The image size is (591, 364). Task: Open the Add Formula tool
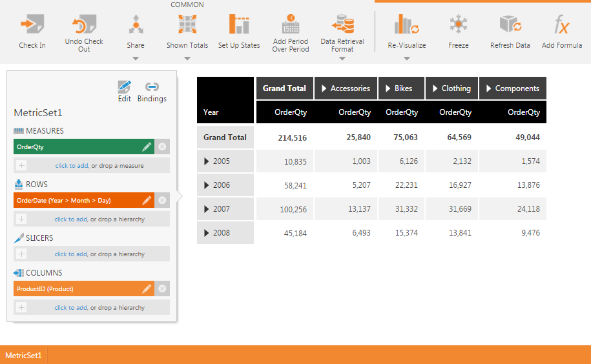(562, 26)
